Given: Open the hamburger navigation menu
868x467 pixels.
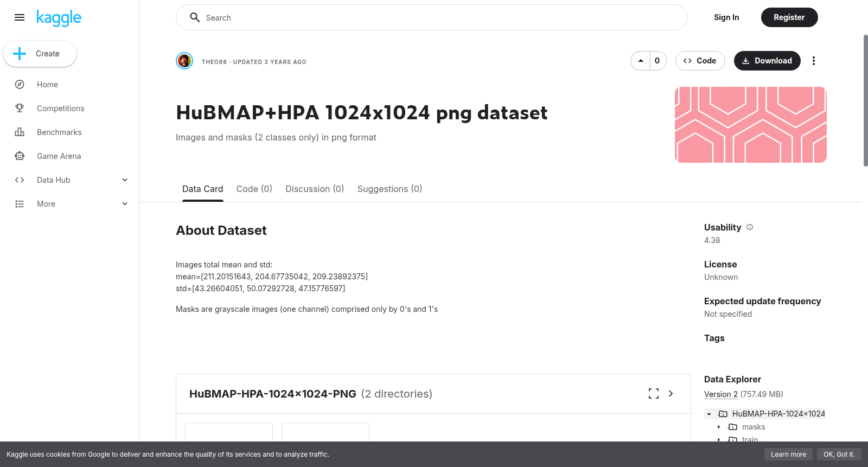Looking at the screenshot, I should (20, 17).
